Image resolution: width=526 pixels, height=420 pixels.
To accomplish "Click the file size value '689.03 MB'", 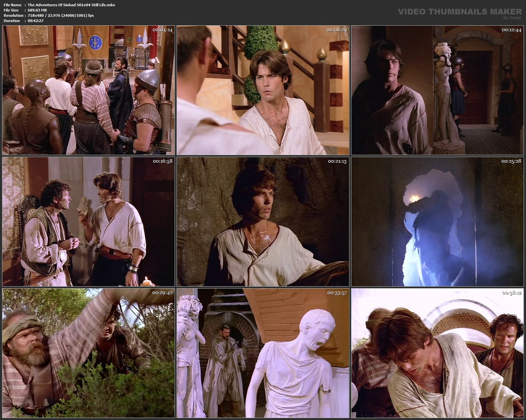I will 37,10.
